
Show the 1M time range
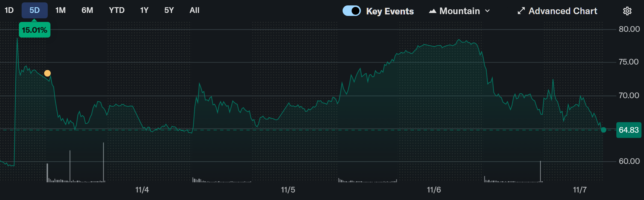[x=60, y=11]
